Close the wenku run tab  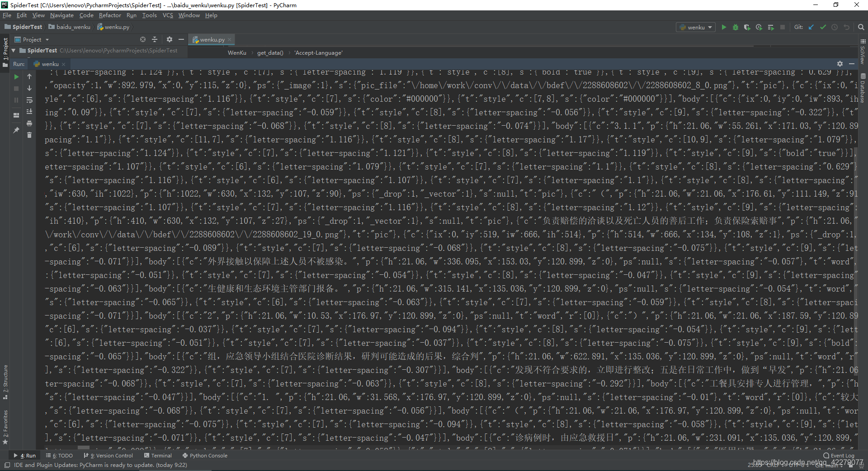[x=63, y=64]
